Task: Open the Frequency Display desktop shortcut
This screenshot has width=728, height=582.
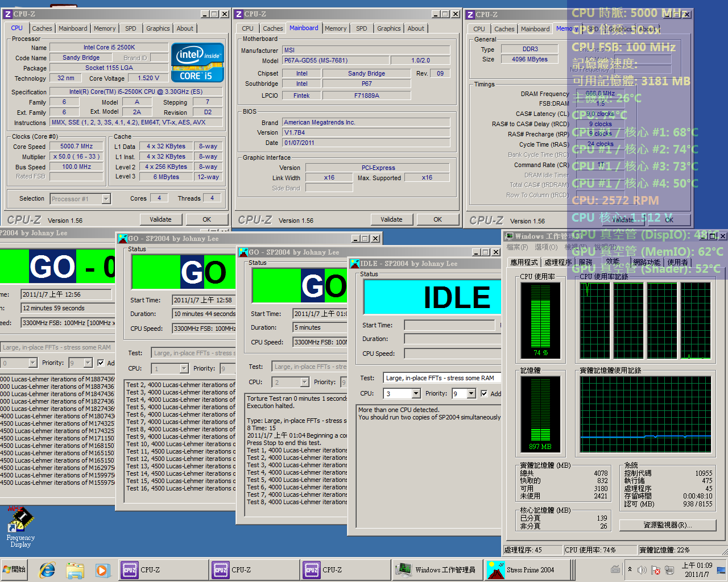Action: tap(20, 527)
